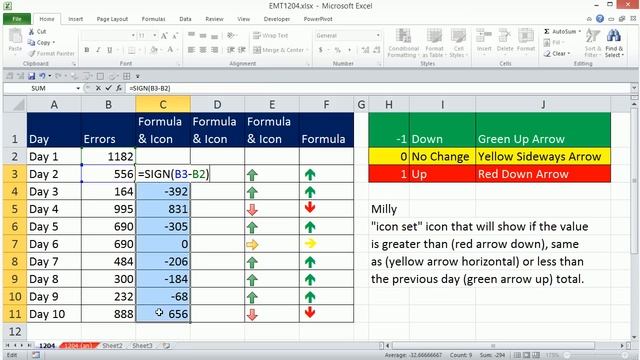Image resolution: width=640 pixels, height=360 pixels.
Task: Toggle Bottom Align
Action: 214,36
